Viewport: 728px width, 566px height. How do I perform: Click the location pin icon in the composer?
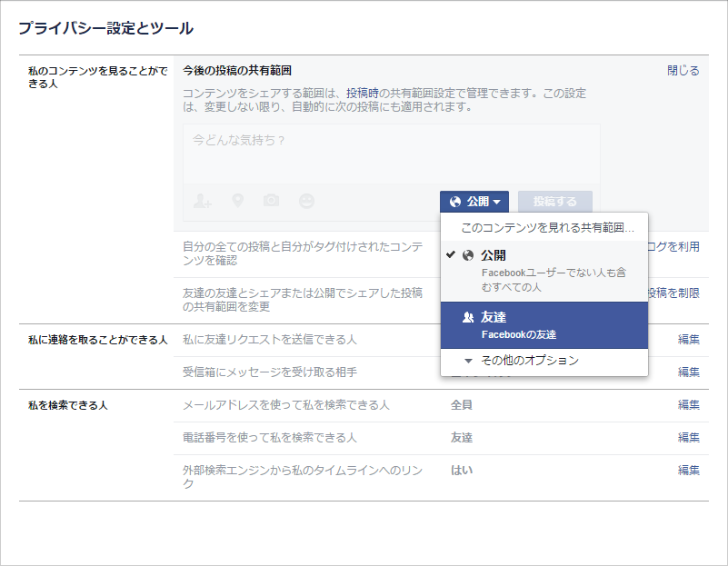(x=236, y=202)
